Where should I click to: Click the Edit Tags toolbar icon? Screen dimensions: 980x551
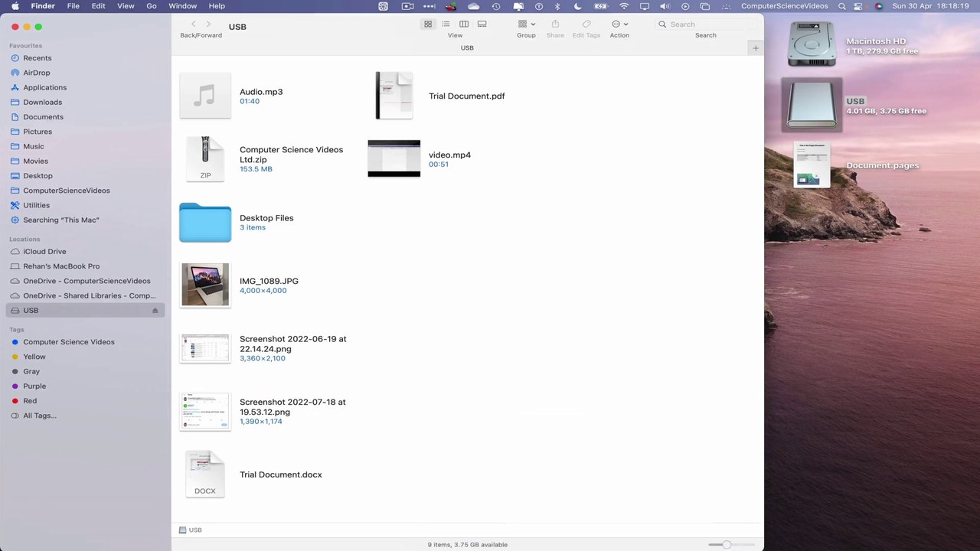[x=586, y=24]
